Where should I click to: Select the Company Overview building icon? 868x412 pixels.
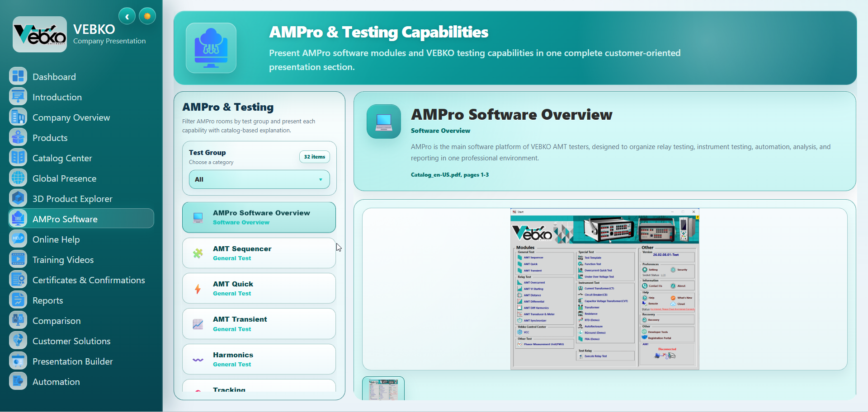pos(18,117)
